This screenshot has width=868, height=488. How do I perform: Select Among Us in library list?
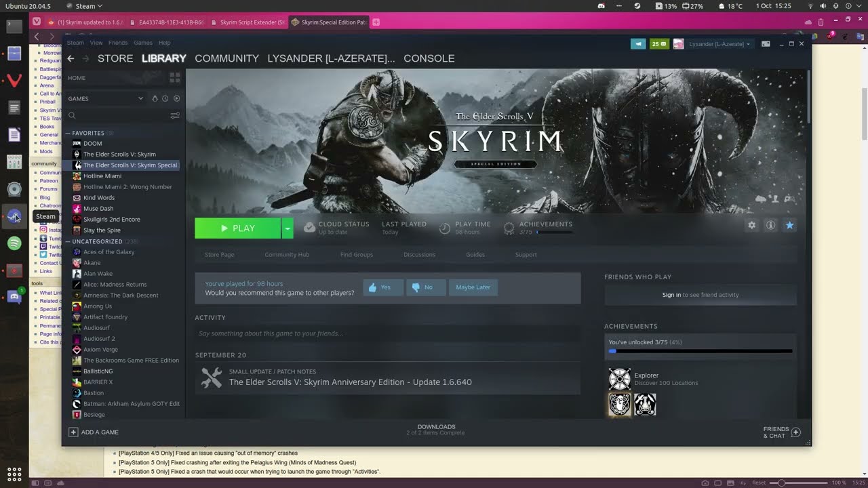click(x=98, y=306)
